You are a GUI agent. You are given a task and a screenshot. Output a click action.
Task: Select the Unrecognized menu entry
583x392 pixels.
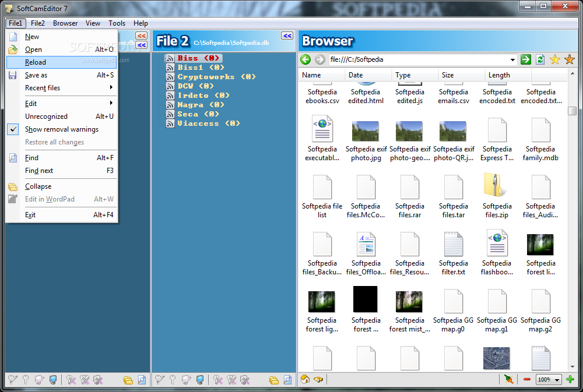[x=62, y=116]
